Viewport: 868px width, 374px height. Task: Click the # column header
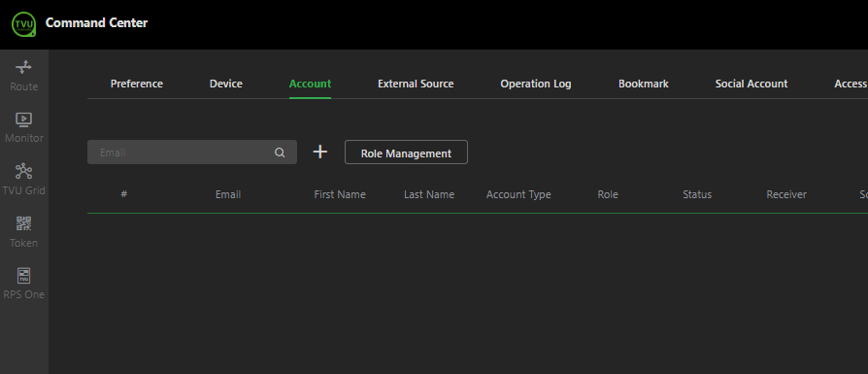[x=124, y=194]
